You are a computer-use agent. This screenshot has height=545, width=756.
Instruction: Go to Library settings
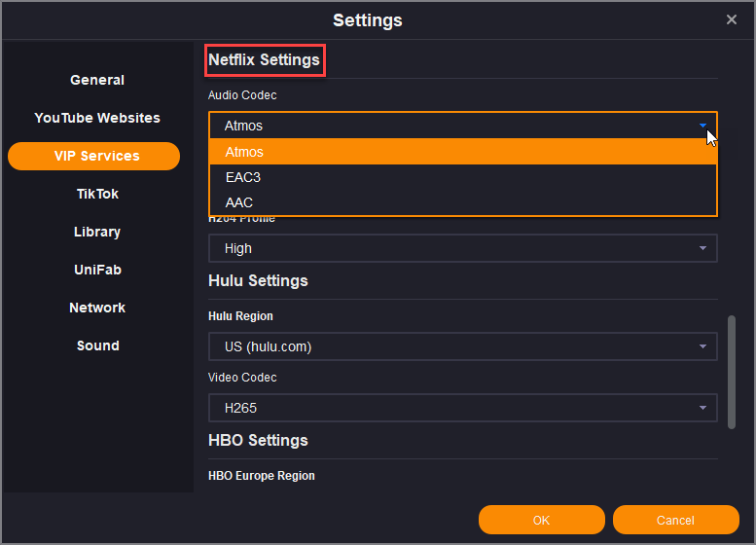click(97, 232)
